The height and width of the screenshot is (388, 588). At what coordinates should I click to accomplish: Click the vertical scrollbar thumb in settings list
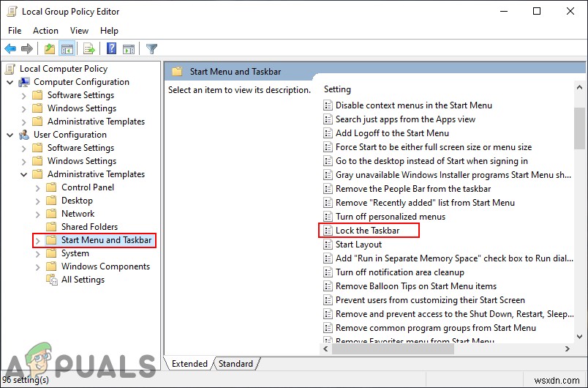tap(579, 128)
